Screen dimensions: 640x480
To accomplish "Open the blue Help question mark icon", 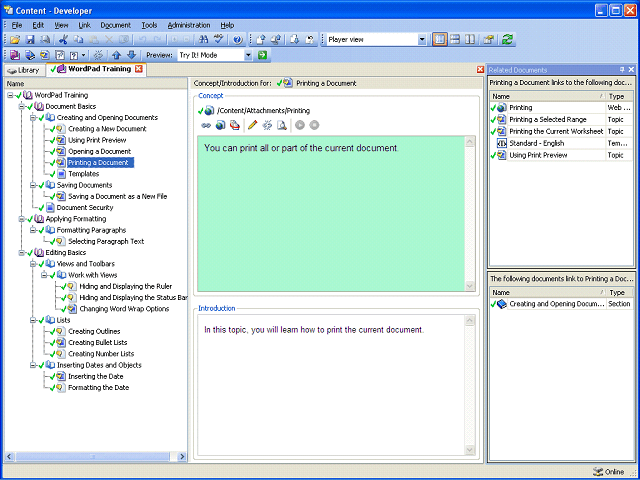I will click(237, 40).
